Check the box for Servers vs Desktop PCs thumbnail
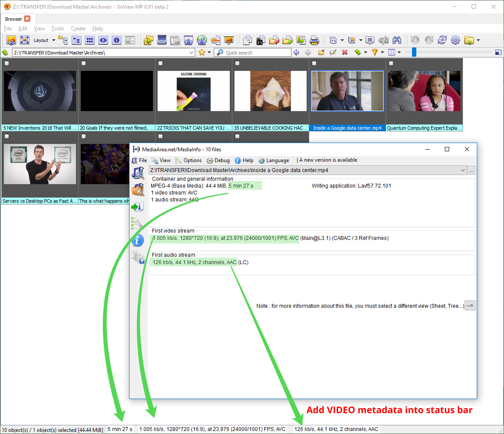Image resolution: width=504 pixels, height=434 pixels. click(x=7, y=137)
